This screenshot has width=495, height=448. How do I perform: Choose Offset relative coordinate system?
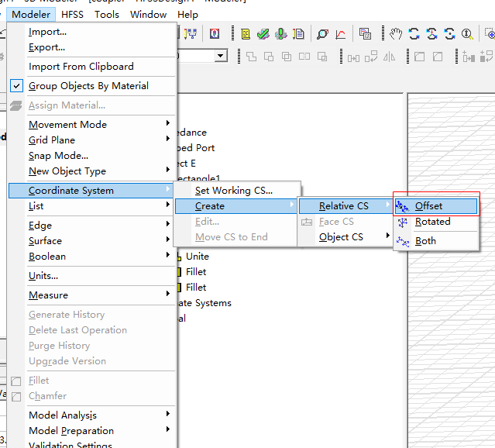click(436, 206)
